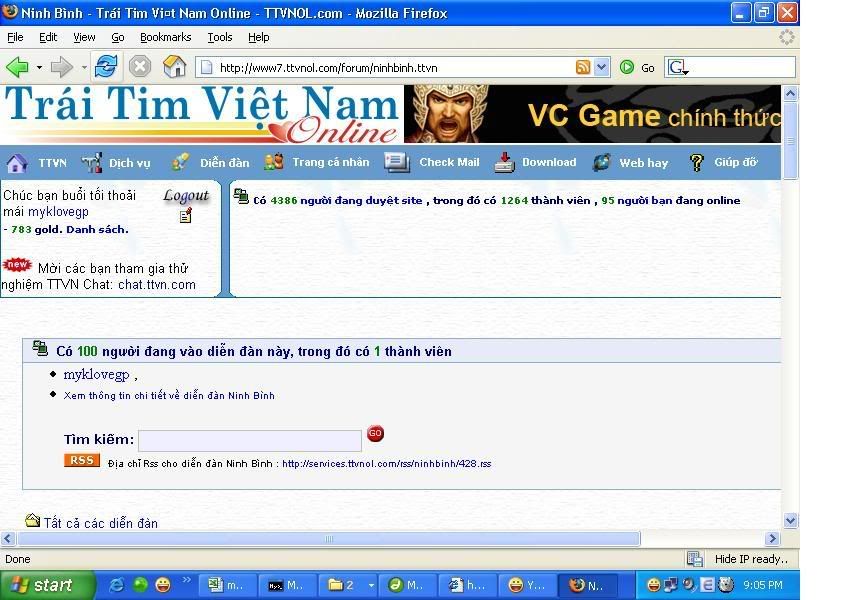Click the Hide IP status bar icon
844x600 pixels.
click(x=695, y=559)
